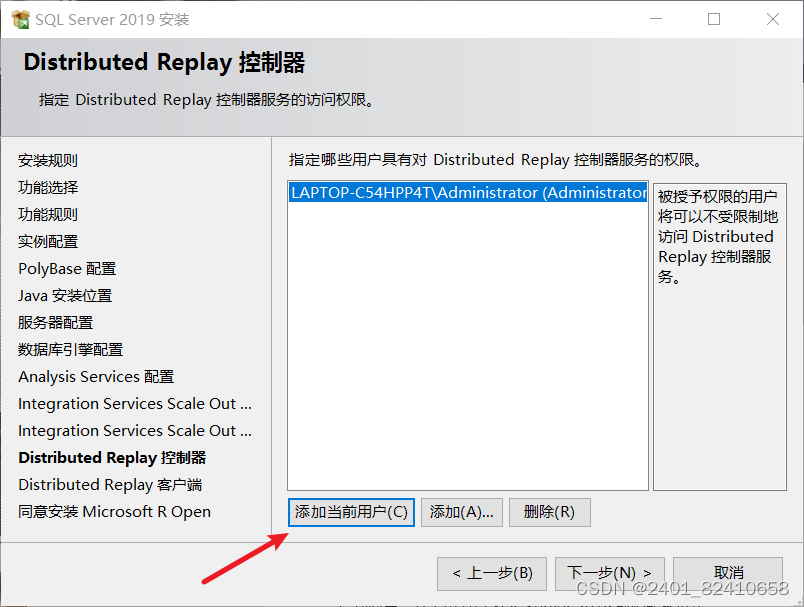
Task: Select 数据库引擎配置 step in sidebar
Action: click(x=70, y=350)
